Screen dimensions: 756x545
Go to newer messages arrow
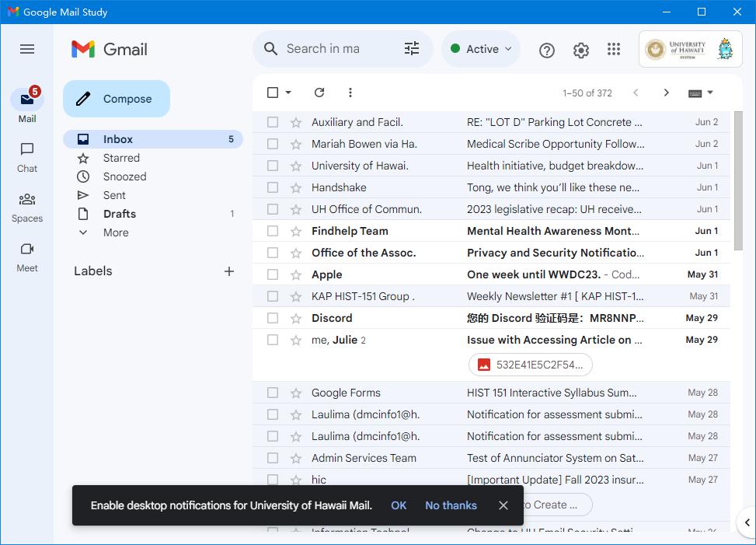point(636,93)
